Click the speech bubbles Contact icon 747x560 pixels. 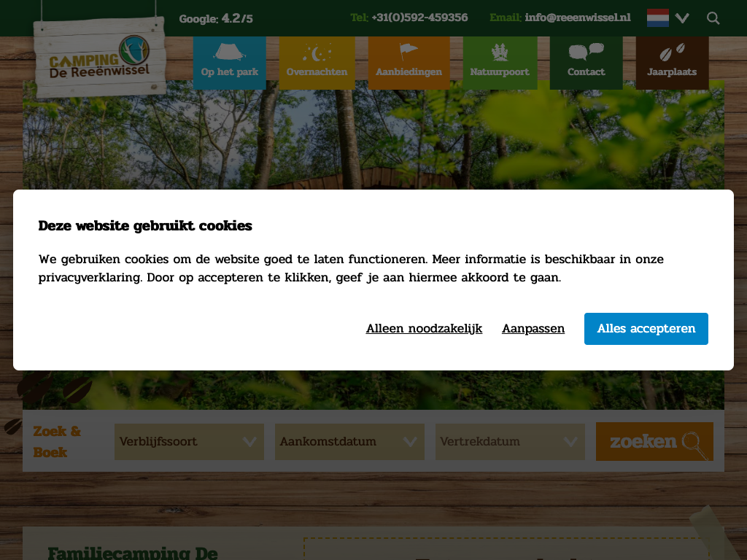coord(586,52)
